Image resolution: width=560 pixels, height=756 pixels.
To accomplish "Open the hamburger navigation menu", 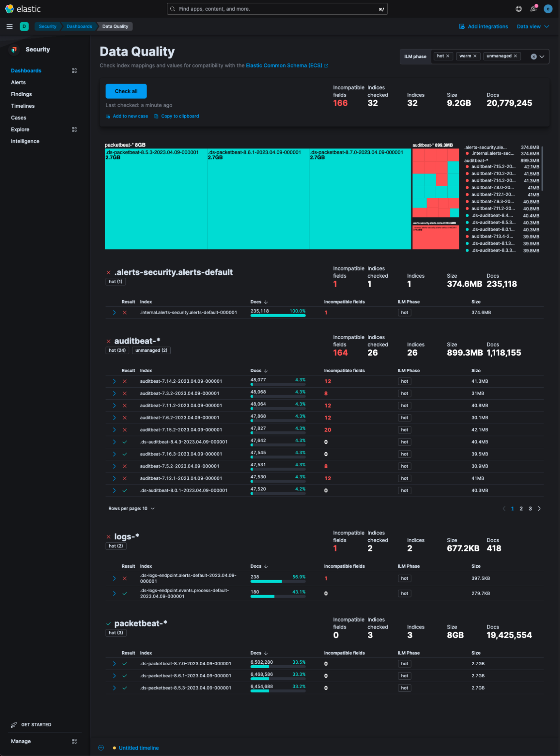I will (10, 26).
